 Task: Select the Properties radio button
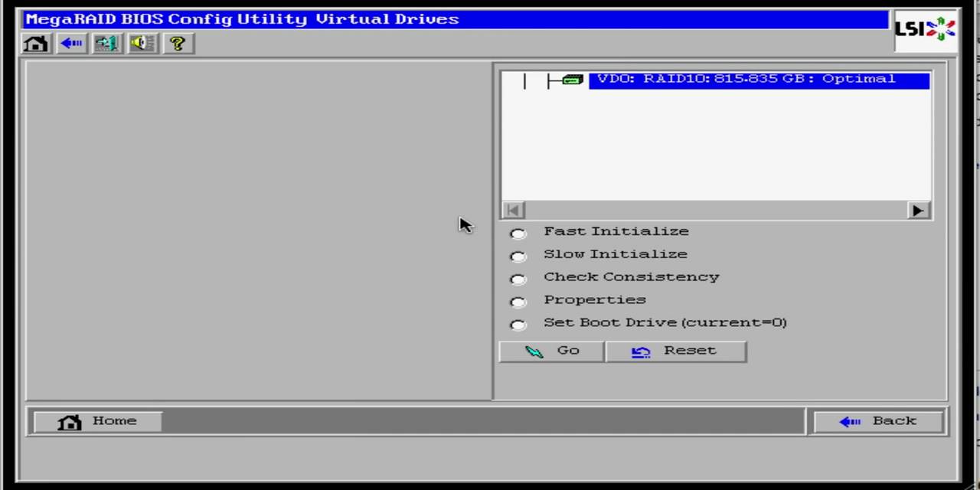pyautogui.click(x=518, y=302)
